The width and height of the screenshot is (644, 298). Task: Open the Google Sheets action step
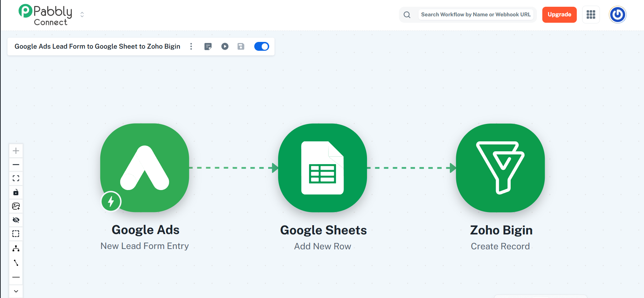coord(323,168)
